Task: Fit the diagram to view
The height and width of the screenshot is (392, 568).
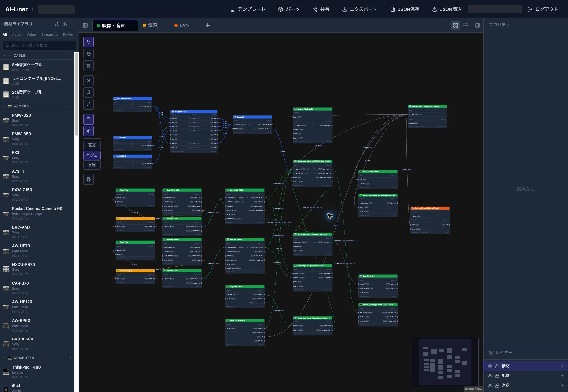Action: [89, 104]
